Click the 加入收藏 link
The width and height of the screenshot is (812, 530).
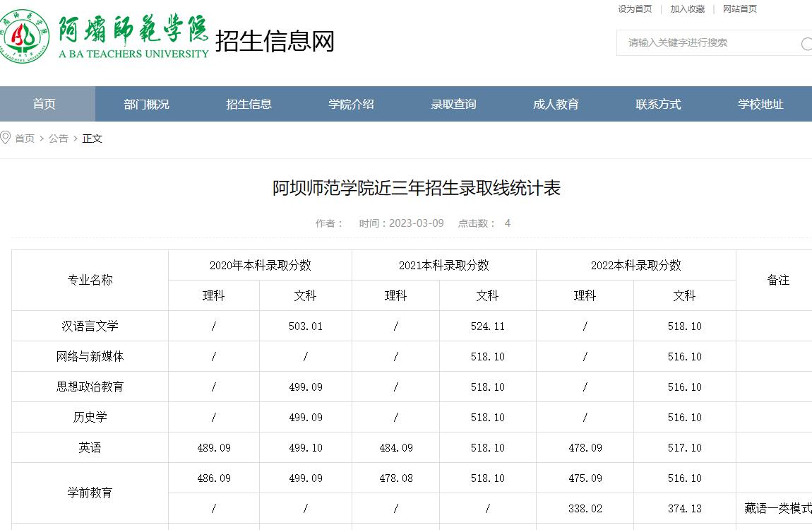tap(688, 8)
